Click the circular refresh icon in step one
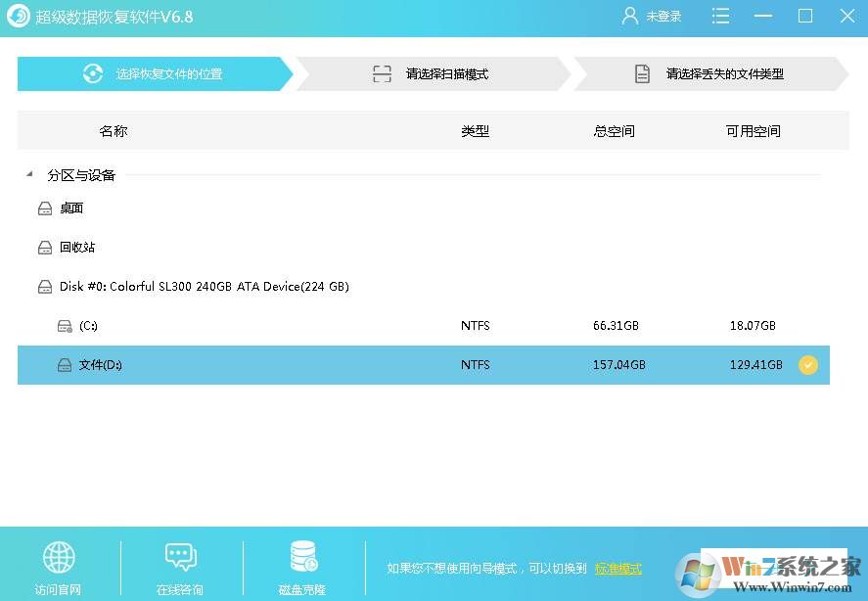868x601 pixels. (x=92, y=72)
